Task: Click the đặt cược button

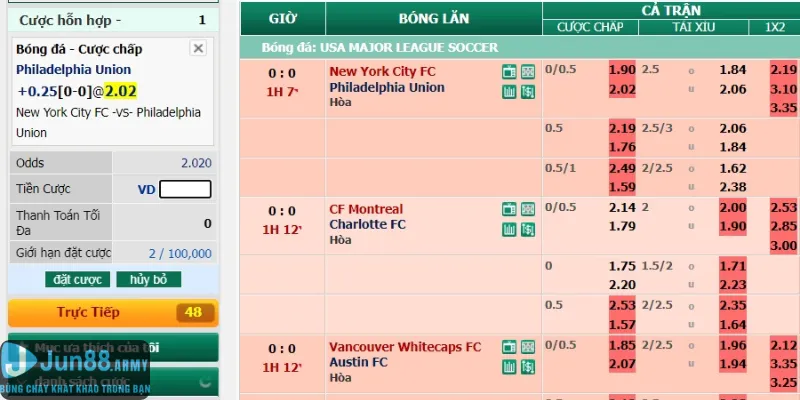Action: [x=77, y=279]
